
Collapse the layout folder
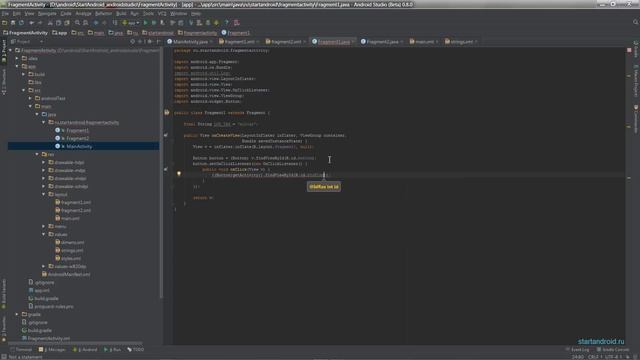point(44,194)
